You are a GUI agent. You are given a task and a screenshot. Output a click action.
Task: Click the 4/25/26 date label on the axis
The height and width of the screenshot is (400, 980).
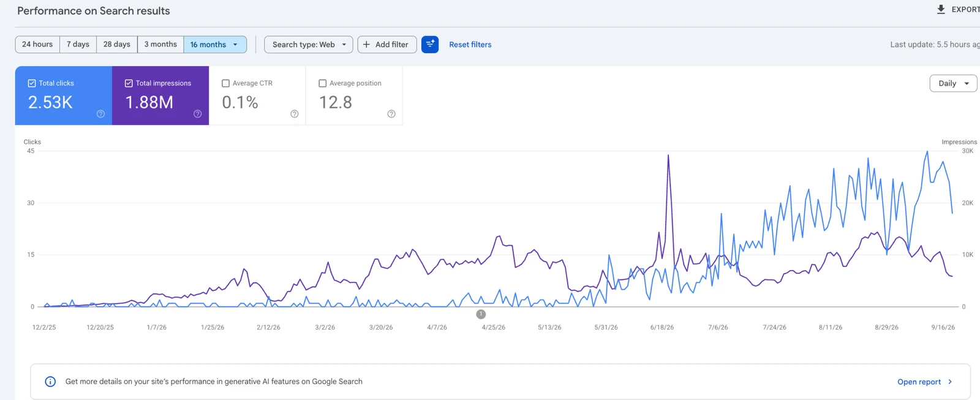coord(494,327)
